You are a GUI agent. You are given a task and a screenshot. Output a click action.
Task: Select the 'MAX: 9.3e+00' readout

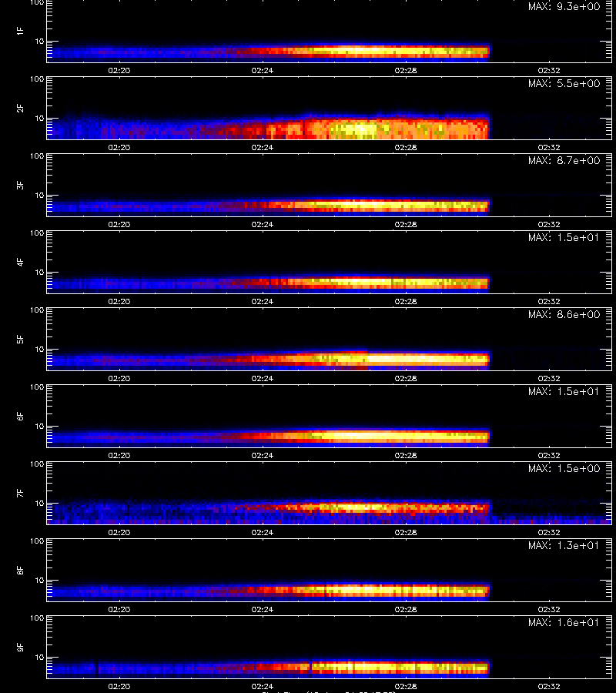[x=564, y=7]
